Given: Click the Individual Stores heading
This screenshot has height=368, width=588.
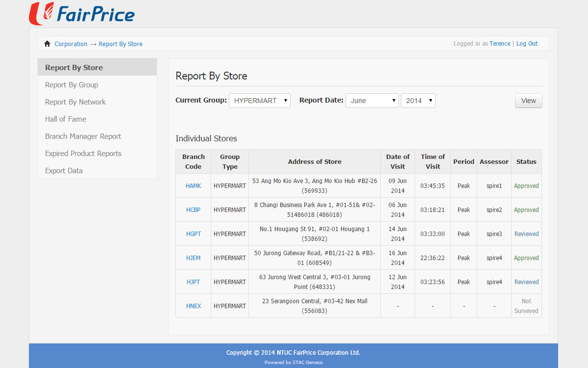Looking at the screenshot, I should click(x=206, y=138).
